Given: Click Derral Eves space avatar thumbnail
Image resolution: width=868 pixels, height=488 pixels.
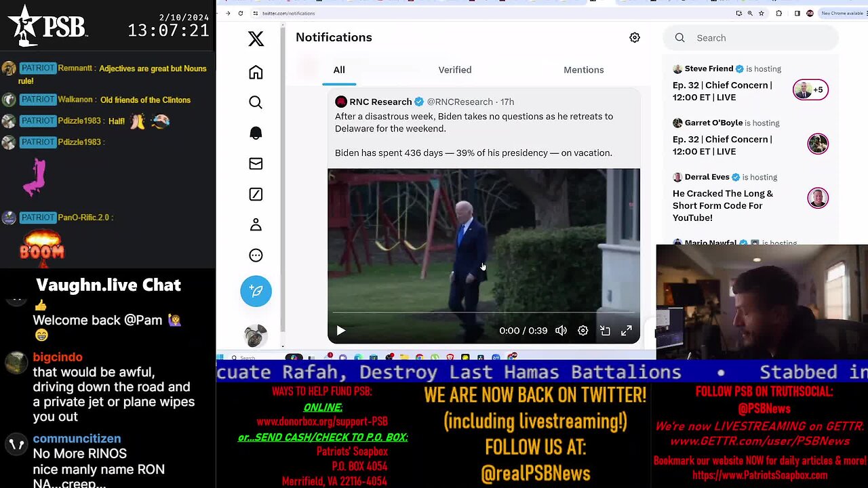Looking at the screenshot, I should click(818, 198).
